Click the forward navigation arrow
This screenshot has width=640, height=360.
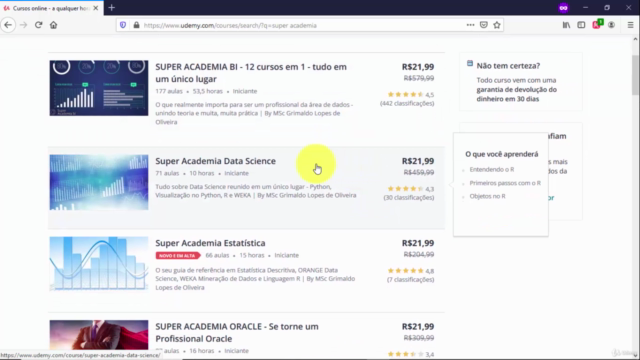point(23,25)
